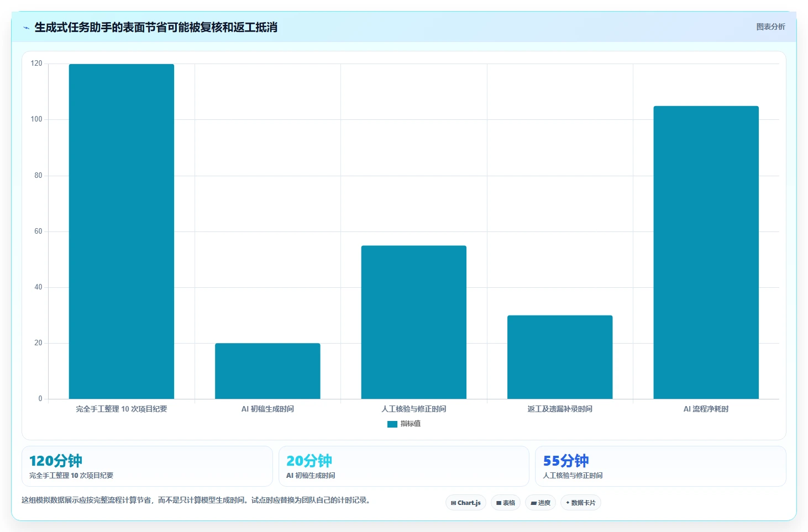This screenshot has height=532, width=808.
Task: Click the Chart.js tag
Action: [x=466, y=503]
